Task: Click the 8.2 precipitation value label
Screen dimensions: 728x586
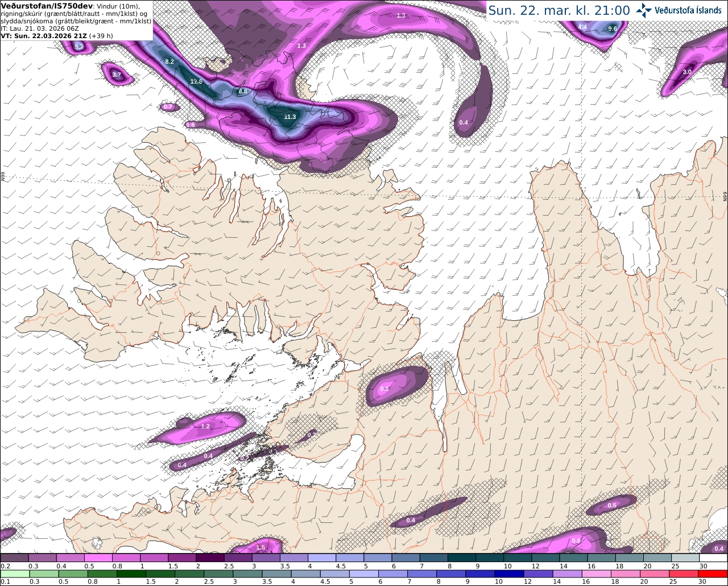Action: point(169,61)
